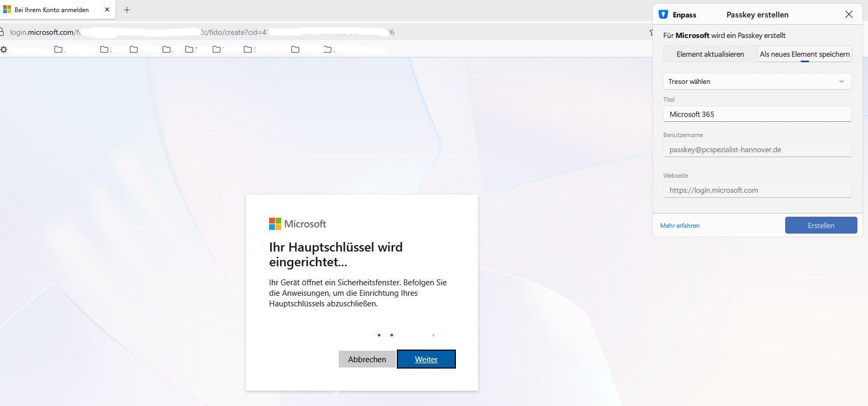The height and width of the screenshot is (406, 868).
Task: Click the Microsoft logo in the dialog
Action: (x=298, y=224)
